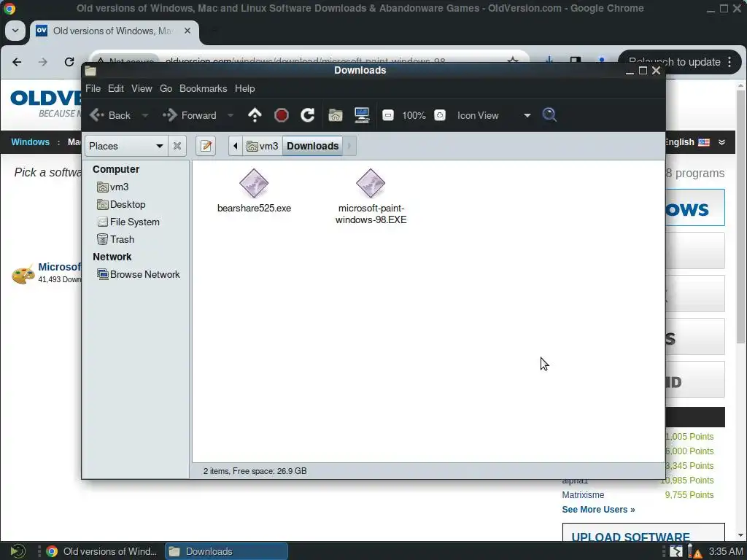The width and height of the screenshot is (747, 560).
Task: Expand language chevron next to English
Action: 721,142
